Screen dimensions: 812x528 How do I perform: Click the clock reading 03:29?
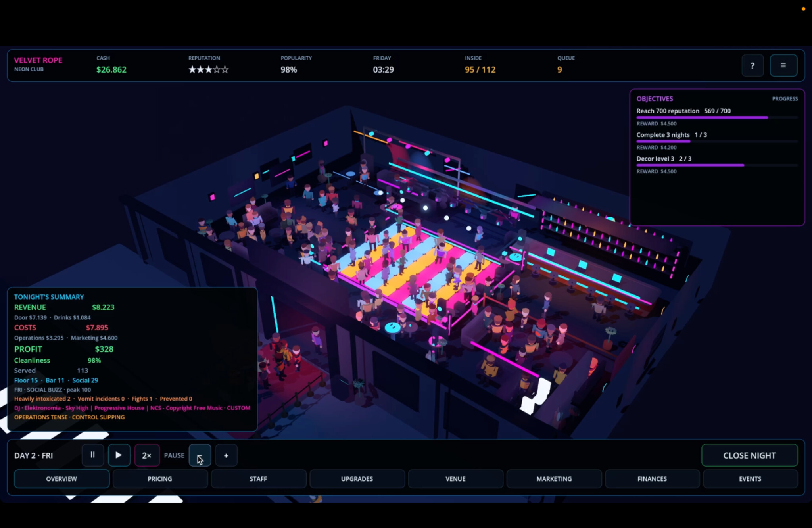click(383, 70)
